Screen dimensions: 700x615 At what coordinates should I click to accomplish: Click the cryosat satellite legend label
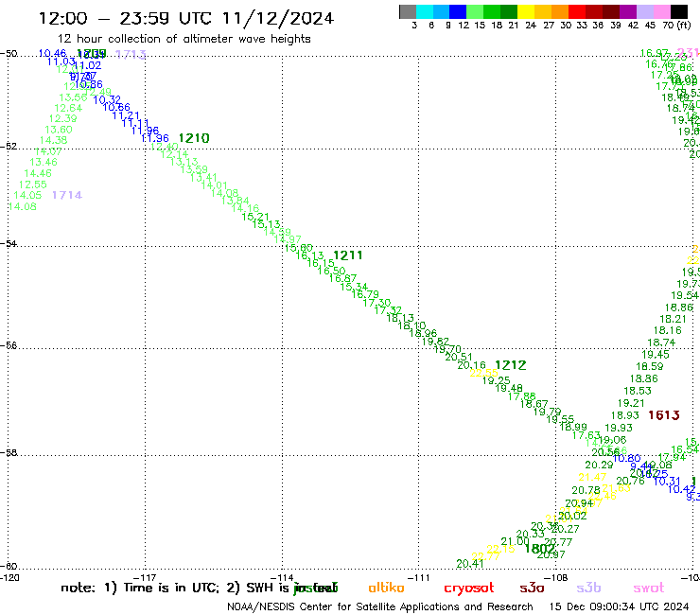[x=469, y=589]
